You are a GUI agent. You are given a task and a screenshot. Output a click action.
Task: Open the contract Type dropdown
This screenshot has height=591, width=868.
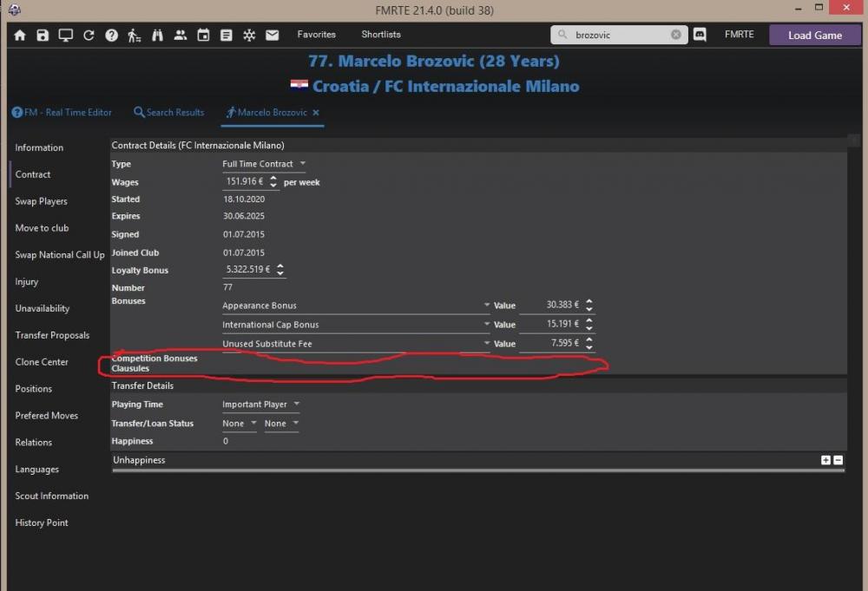(x=302, y=164)
